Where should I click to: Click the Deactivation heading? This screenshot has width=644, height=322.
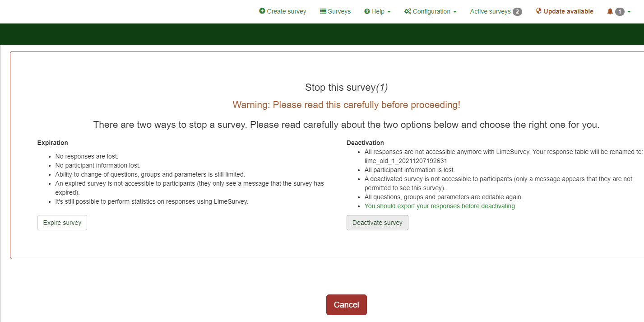click(x=365, y=143)
